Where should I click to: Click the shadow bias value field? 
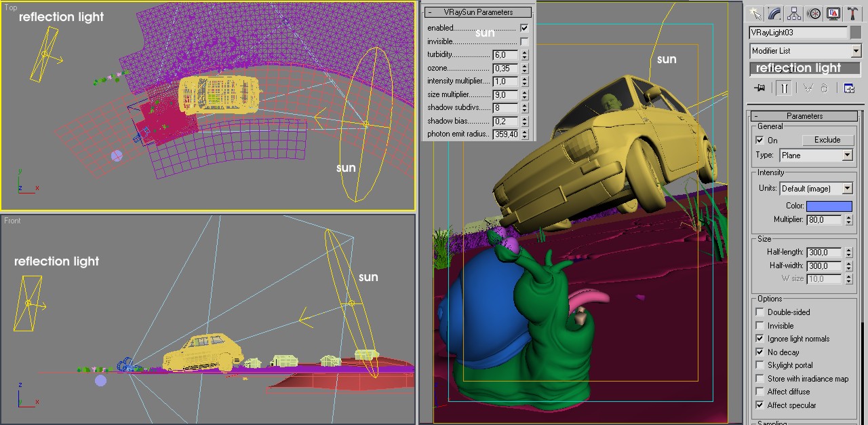pyautogui.click(x=506, y=122)
